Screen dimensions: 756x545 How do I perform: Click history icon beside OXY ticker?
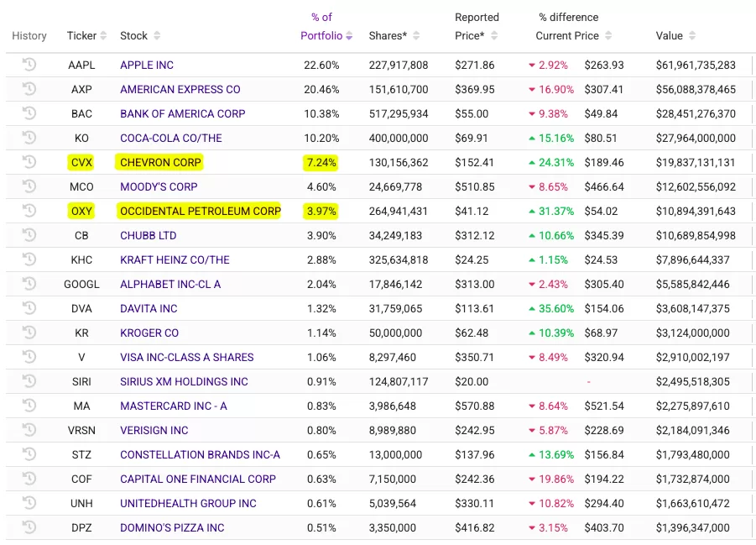click(x=29, y=211)
